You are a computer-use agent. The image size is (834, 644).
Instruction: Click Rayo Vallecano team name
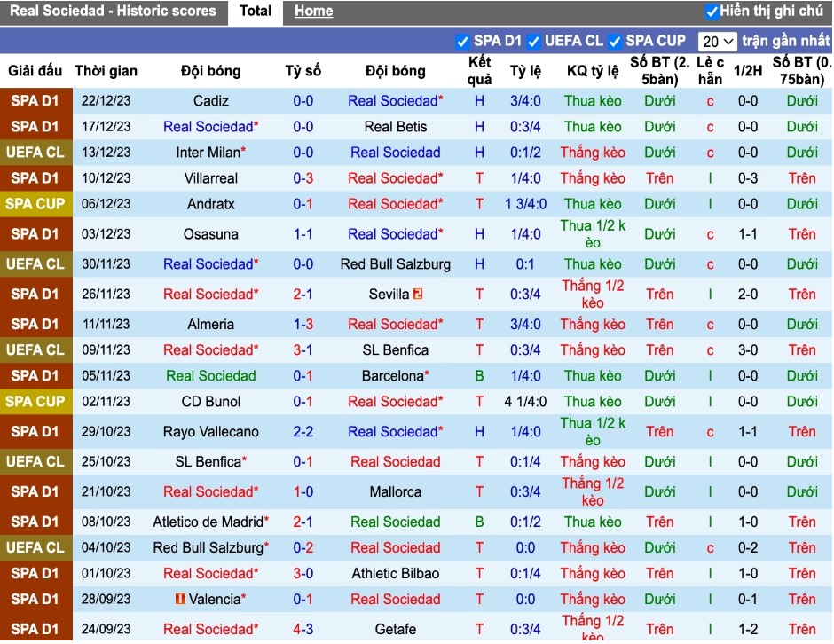(210, 431)
